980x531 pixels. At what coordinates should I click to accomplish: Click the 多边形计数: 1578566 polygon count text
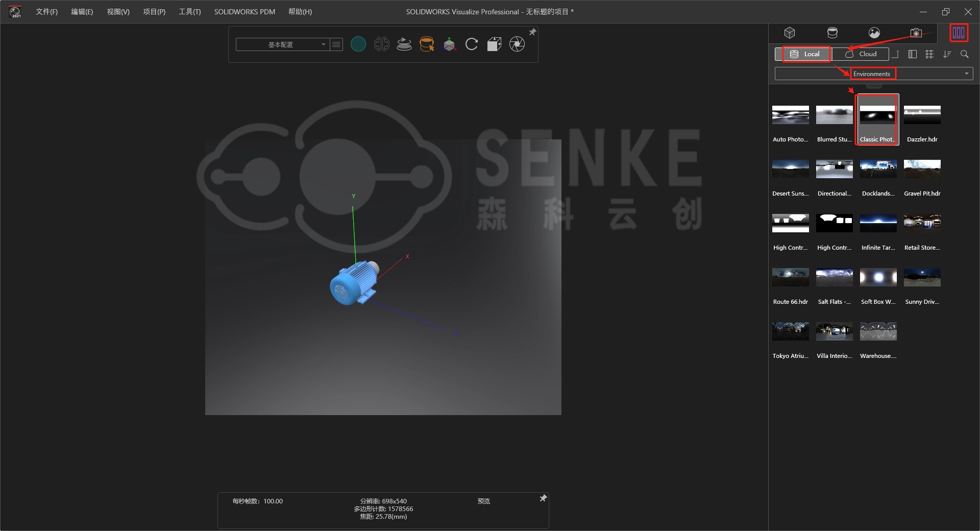(383, 509)
